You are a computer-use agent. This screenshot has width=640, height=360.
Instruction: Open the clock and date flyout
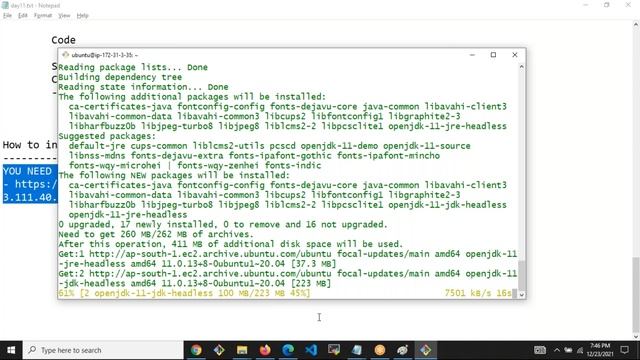pyautogui.click(x=600, y=350)
